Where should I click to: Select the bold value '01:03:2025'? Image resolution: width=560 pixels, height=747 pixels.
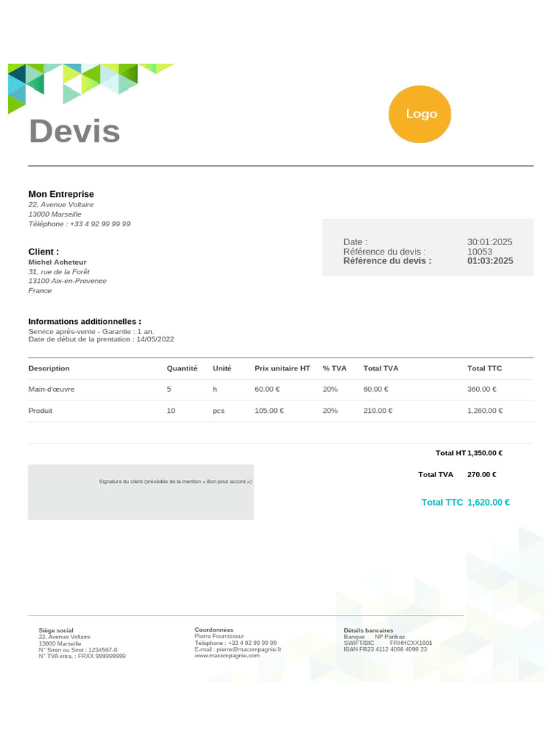click(x=490, y=260)
